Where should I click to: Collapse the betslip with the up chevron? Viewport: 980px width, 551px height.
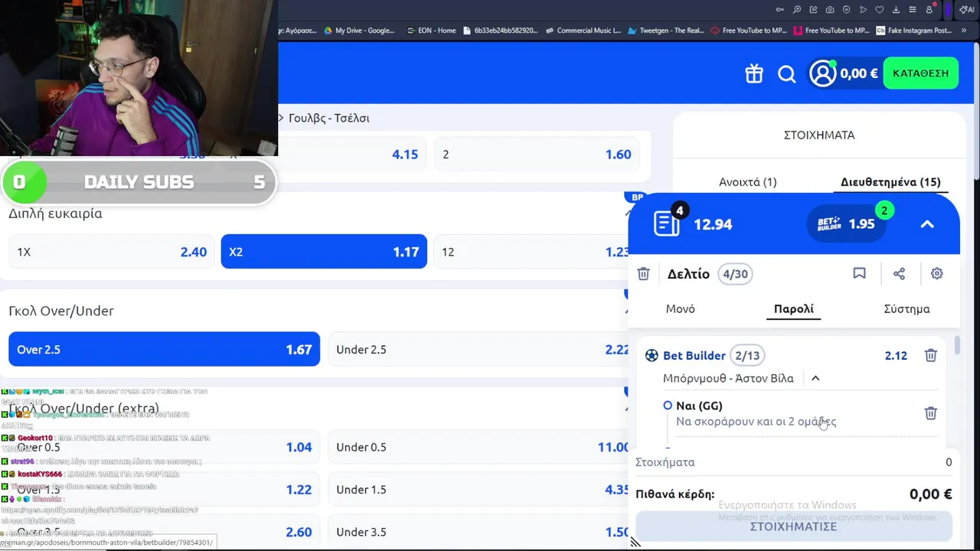click(x=927, y=224)
